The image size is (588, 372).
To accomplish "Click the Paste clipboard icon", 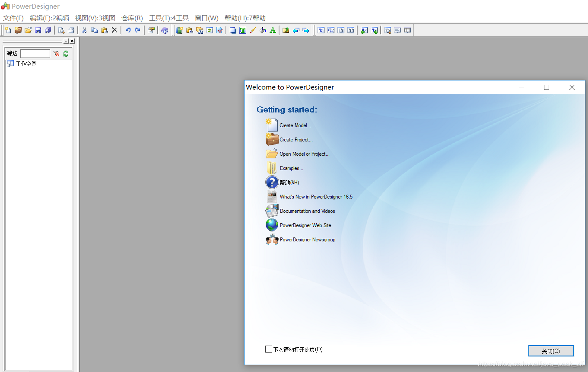I will (105, 30).
